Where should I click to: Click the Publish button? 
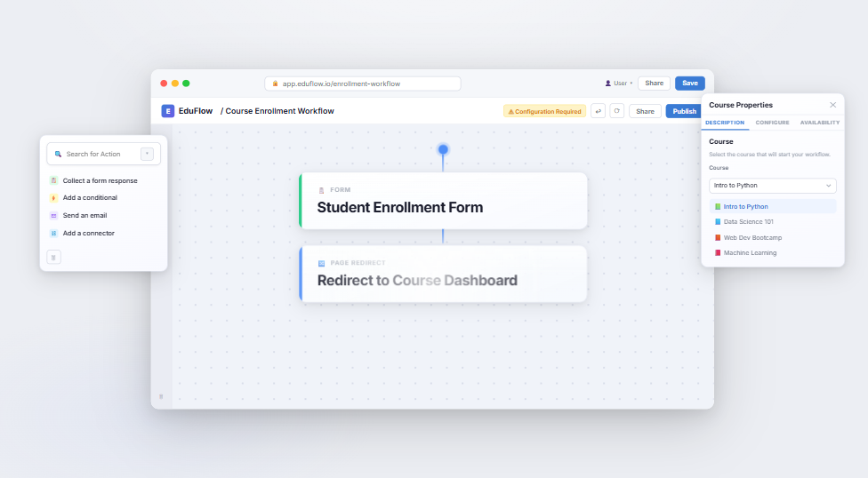pyautogui.click(x=684, y=111)
